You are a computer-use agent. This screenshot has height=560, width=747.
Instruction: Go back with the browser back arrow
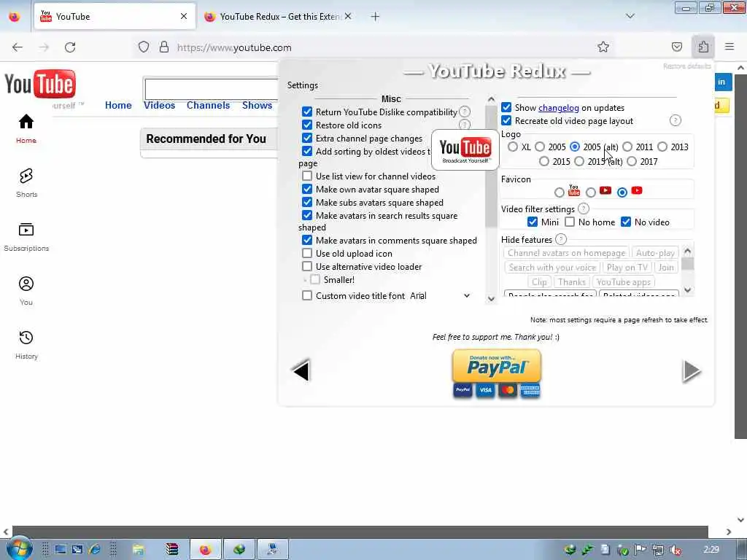point(18,47)
